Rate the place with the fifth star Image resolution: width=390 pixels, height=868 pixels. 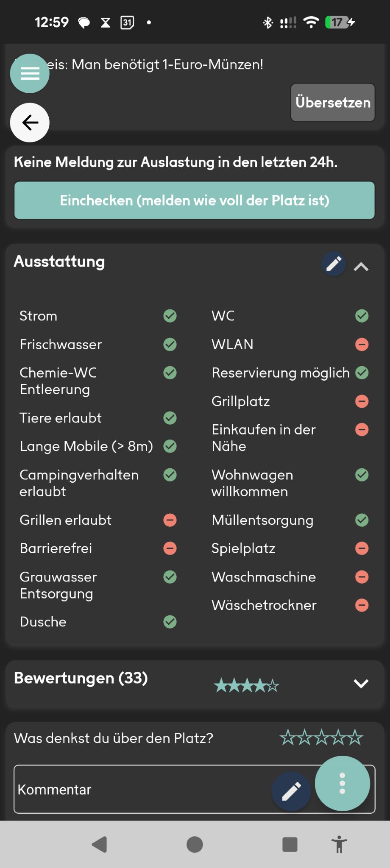tap(355, 737)
